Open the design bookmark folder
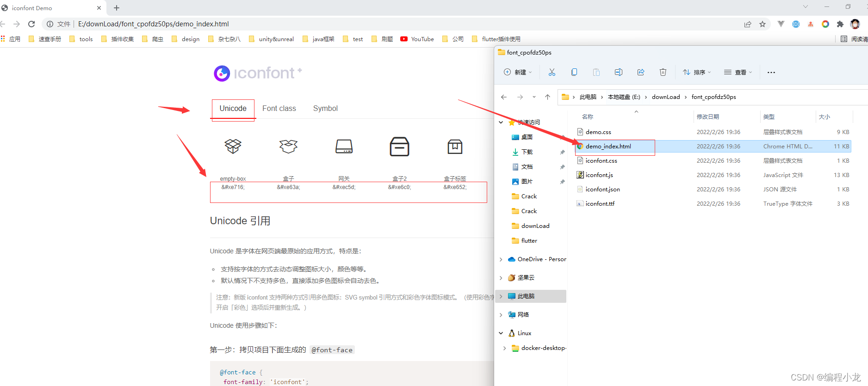This screenshot has height=386, width=868. click(186, 39)
